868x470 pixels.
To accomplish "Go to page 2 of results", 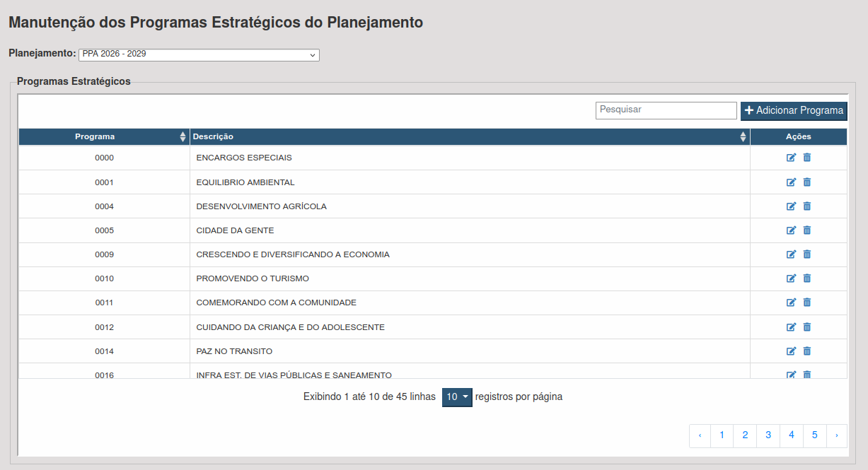I will (745, 435).
